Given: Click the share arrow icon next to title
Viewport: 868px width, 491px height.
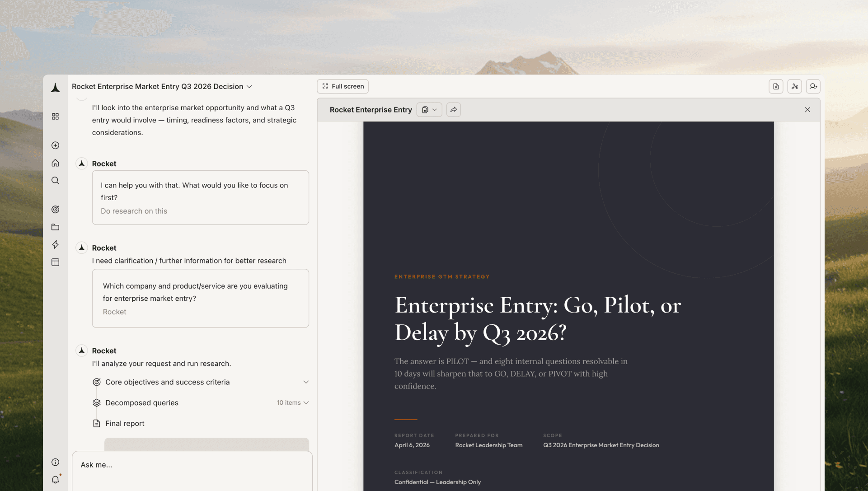Looking at the screenshot, I should pos(453,110).
